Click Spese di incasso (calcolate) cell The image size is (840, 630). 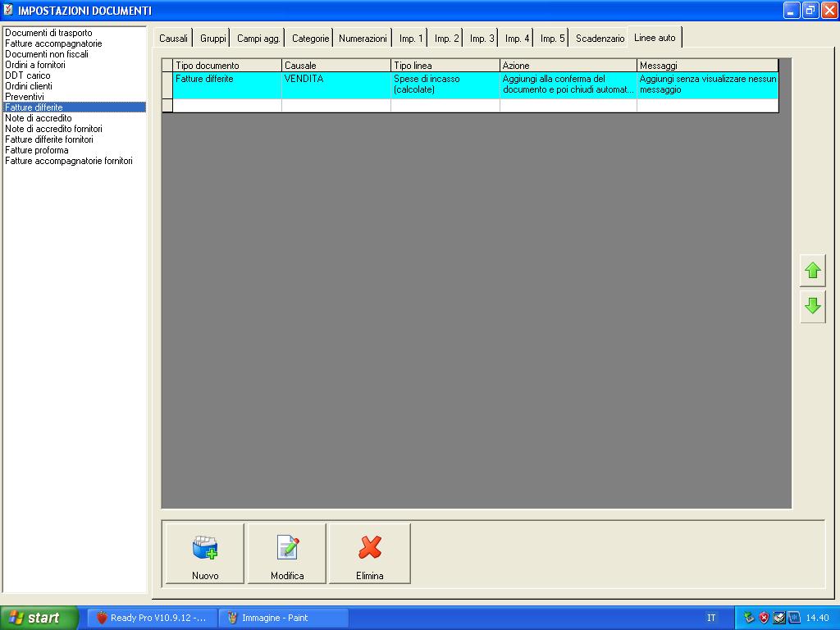445,85
